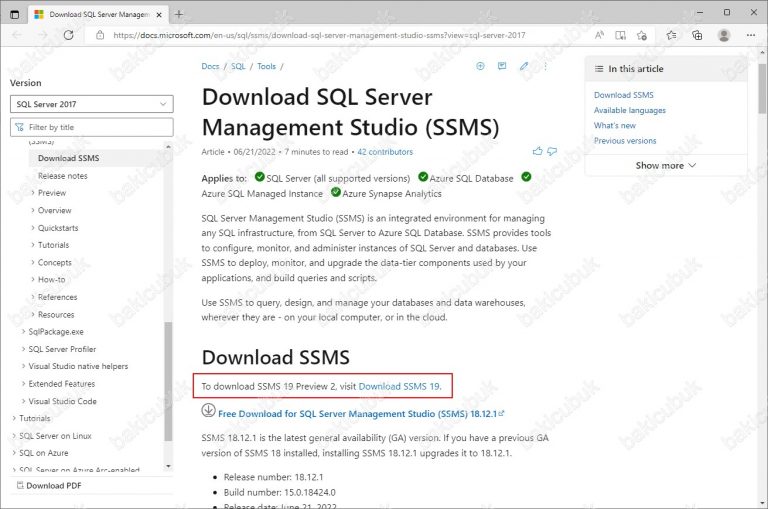Viewport: 768px width, 509px height.
Task: Click the SQL breadcrumb link
Action: pos(238,67)
